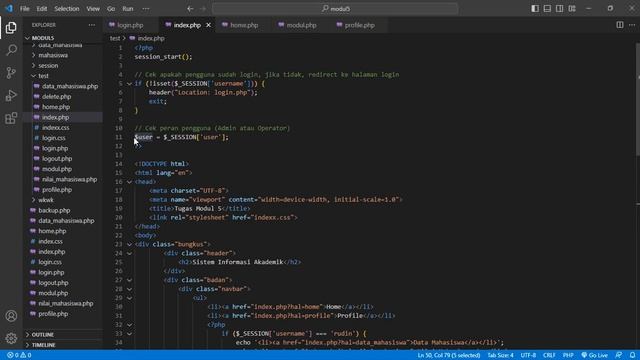This screenshot has height=360, width=640.
Task: Expand the OUTLINE section
Action: tap(42, 335)
